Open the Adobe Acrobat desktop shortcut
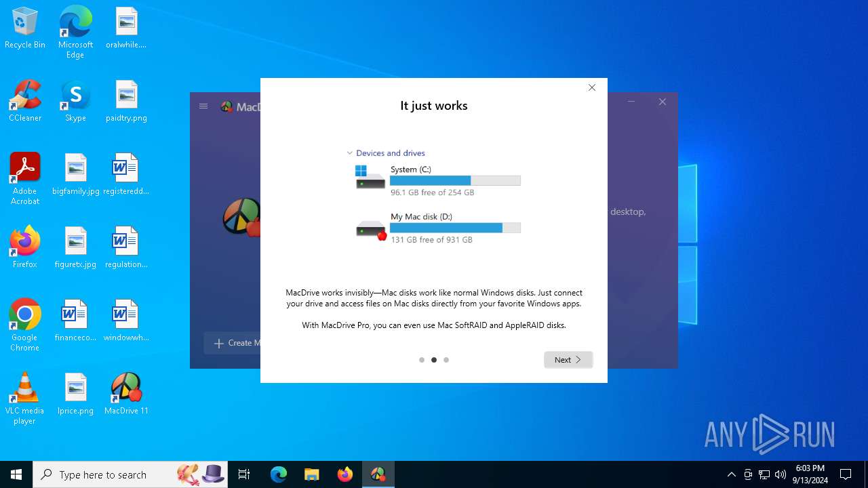This screenshot has height=488, width=868. [25, 179]
